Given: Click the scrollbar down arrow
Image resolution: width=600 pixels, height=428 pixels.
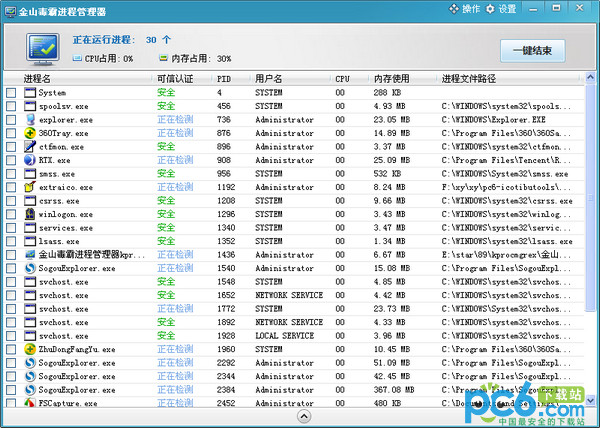Looking at the screenshot, I should click(590, 400).
